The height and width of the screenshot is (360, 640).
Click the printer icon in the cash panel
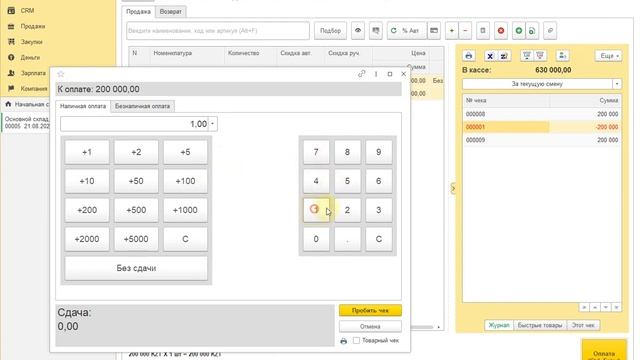pyautogui.click(x=469, y=56)
